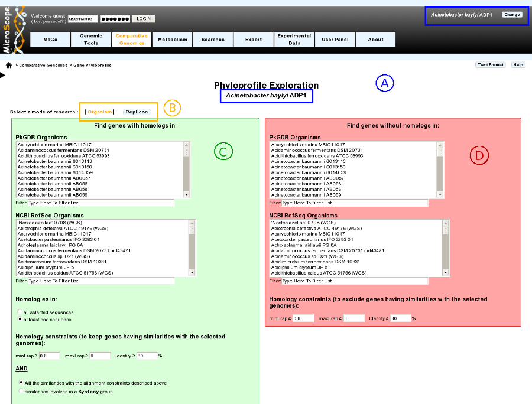Image resolution: width=532 pixels, height=404 pixels.
Task: Choose similarities in a Synteny group
Action: 21,391
